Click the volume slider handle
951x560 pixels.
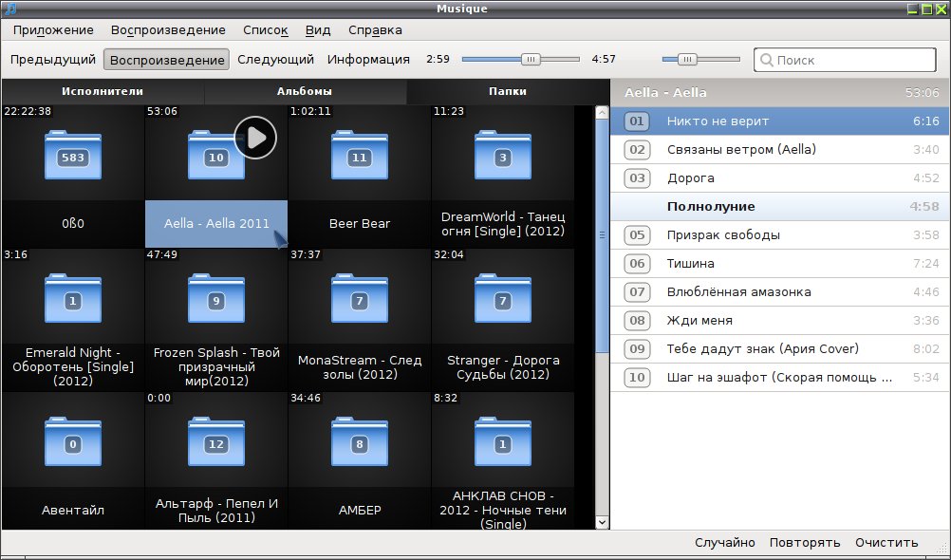pos(687,60)
